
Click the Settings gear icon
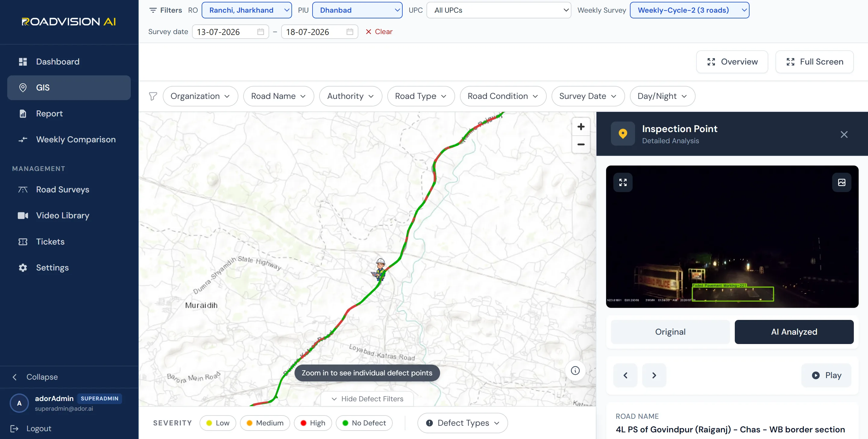[23, 267]
